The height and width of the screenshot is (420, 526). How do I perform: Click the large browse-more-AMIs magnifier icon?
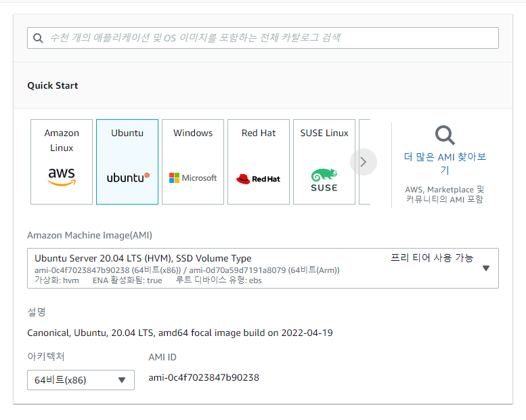click(x=445, y=135)
